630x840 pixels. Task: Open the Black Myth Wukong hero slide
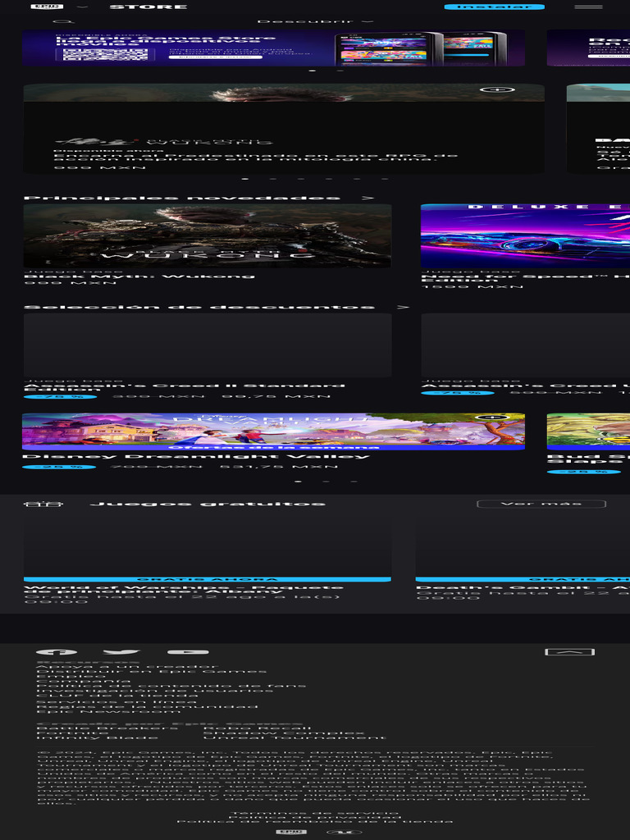tap(284, 129)
